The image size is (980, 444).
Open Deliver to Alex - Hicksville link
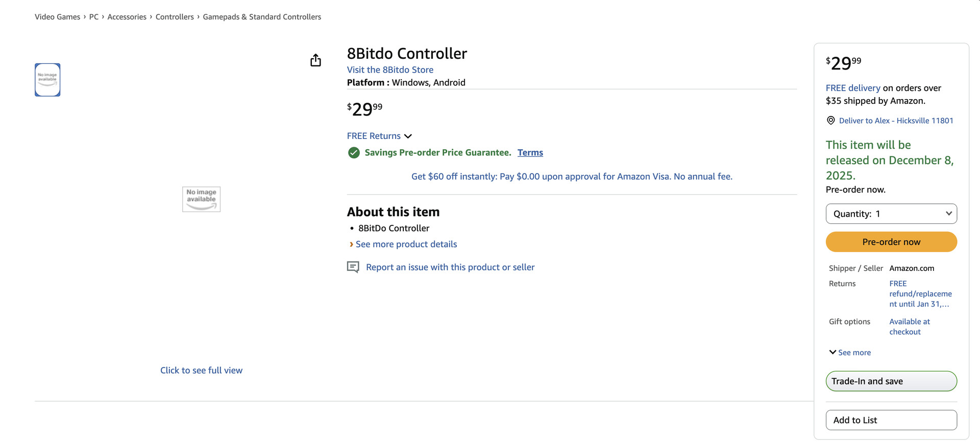click(896, 121)
